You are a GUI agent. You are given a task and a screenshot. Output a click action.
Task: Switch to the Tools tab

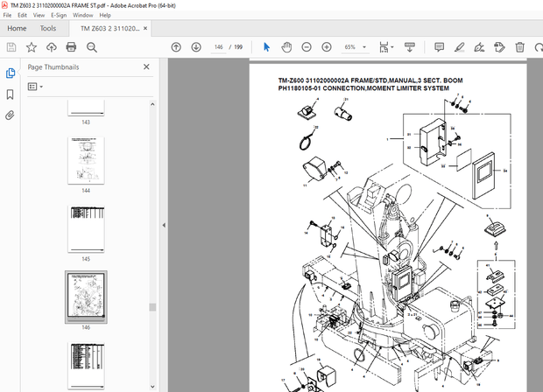[48, 28]
